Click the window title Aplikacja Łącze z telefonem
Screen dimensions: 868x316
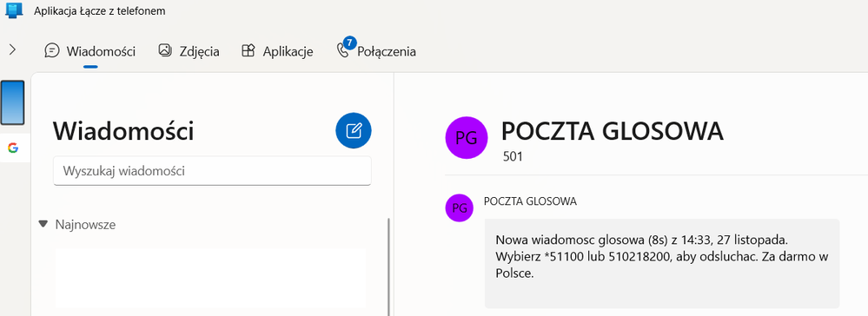pos(100,10)
